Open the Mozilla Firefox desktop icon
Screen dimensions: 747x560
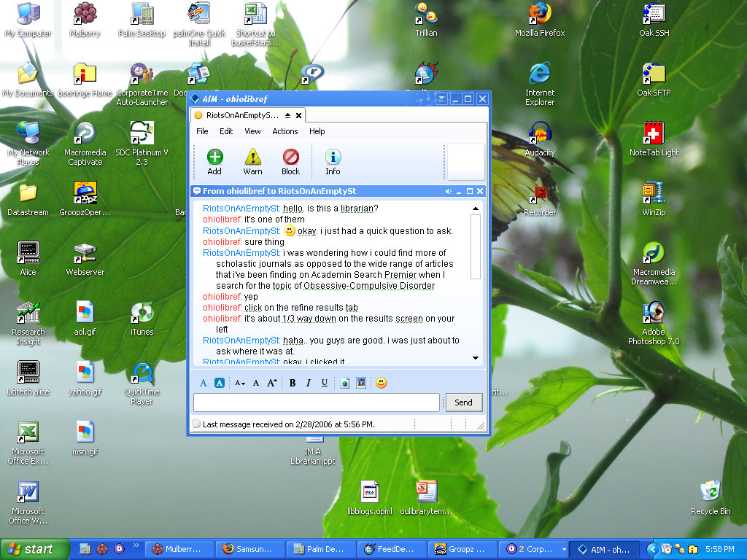point(540,20)
